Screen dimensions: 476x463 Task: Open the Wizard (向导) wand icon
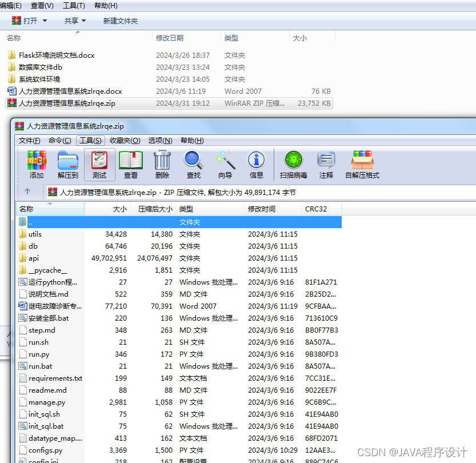tap(225, 159)
